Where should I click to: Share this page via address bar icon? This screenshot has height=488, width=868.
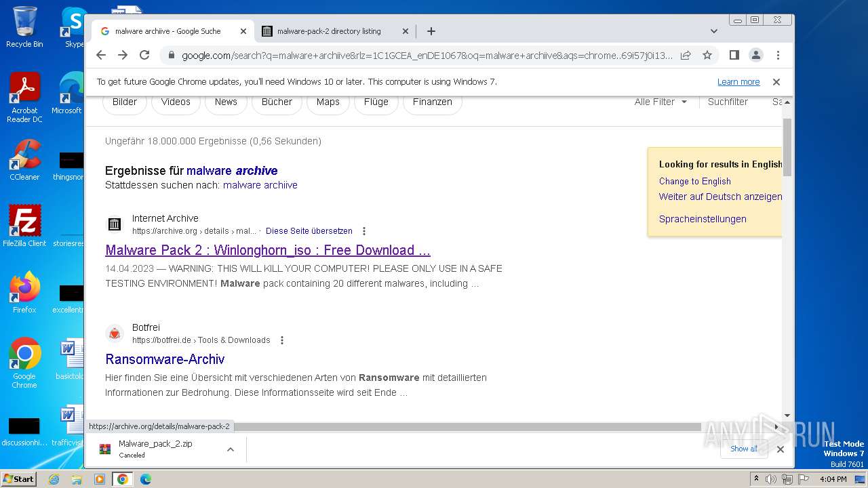[x=686, y=55]
